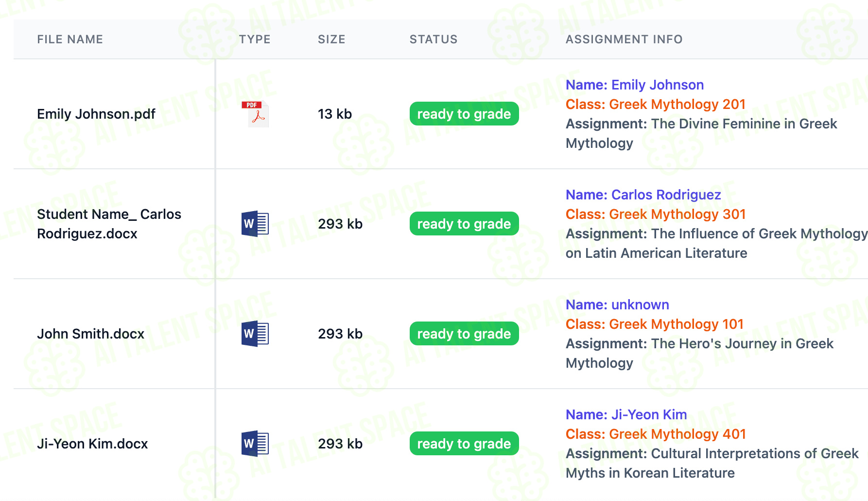
Task: Click 'Name: Emily Johnson' text
Action: pyautogui.click(x=635, y=85)
